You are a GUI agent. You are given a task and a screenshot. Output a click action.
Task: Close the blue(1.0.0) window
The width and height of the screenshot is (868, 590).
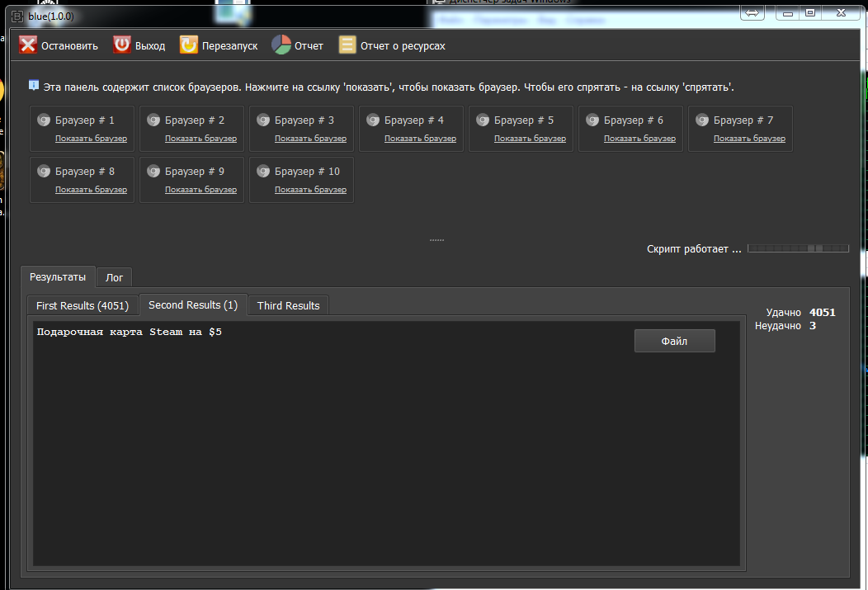click(841, 12)
